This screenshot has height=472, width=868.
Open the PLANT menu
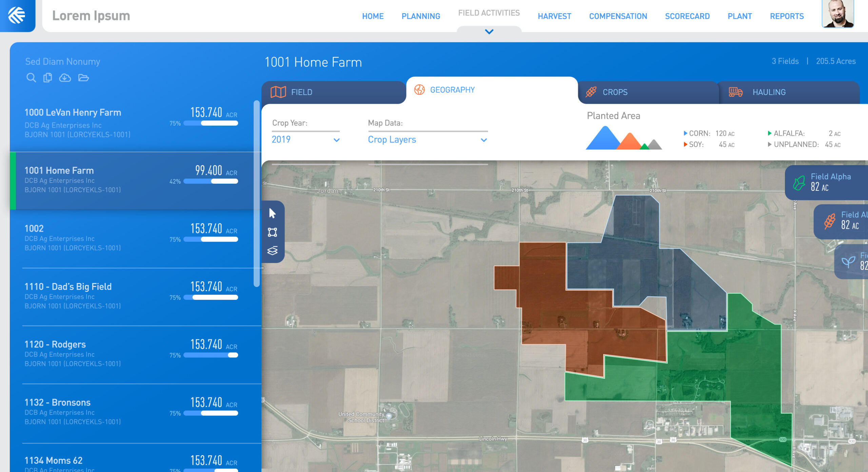(739, 16)
